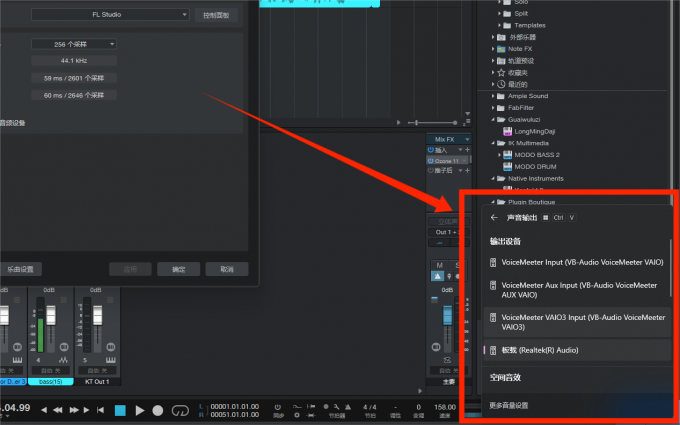Toggle the 插入 inserts power button
Viewport: 680px width, 425px height.
pos(431,150)
